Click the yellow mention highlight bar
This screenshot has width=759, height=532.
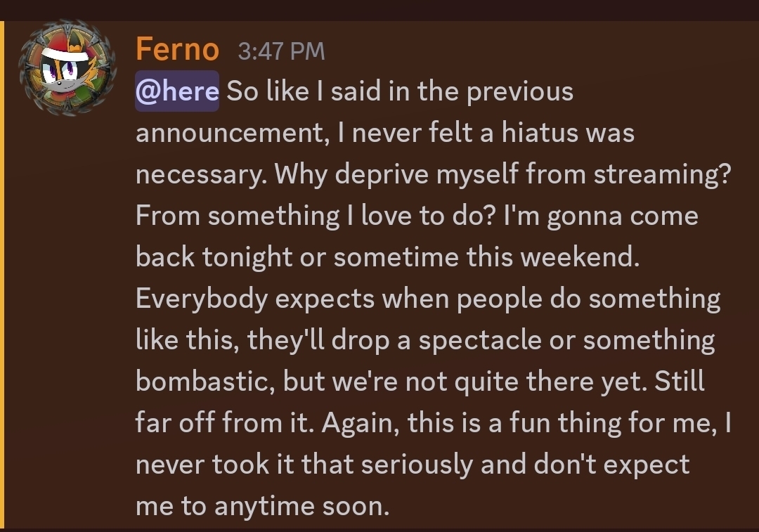tap(2, 274)
